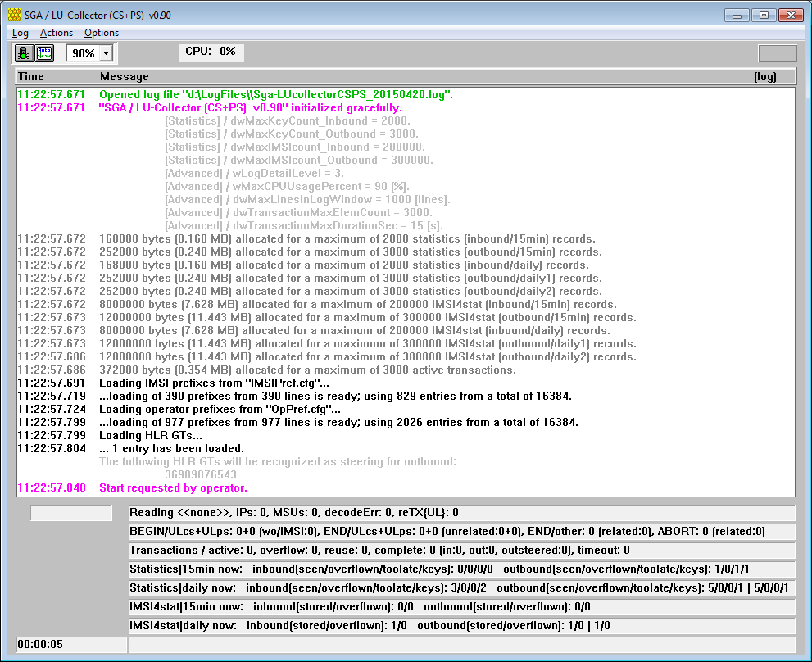Click the 00:00:05 elapsed timer field
The image size is (812, 662).
click(x=71, y=645)
